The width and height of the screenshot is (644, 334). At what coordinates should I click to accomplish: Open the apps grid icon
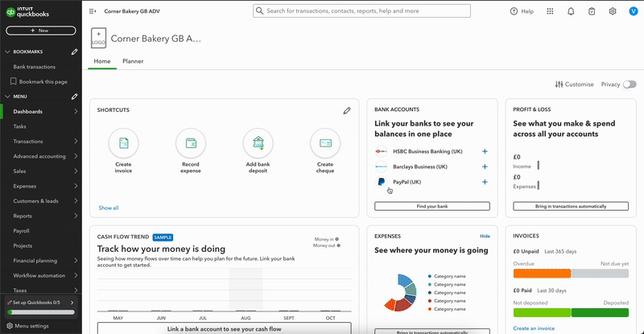point(550,11)
